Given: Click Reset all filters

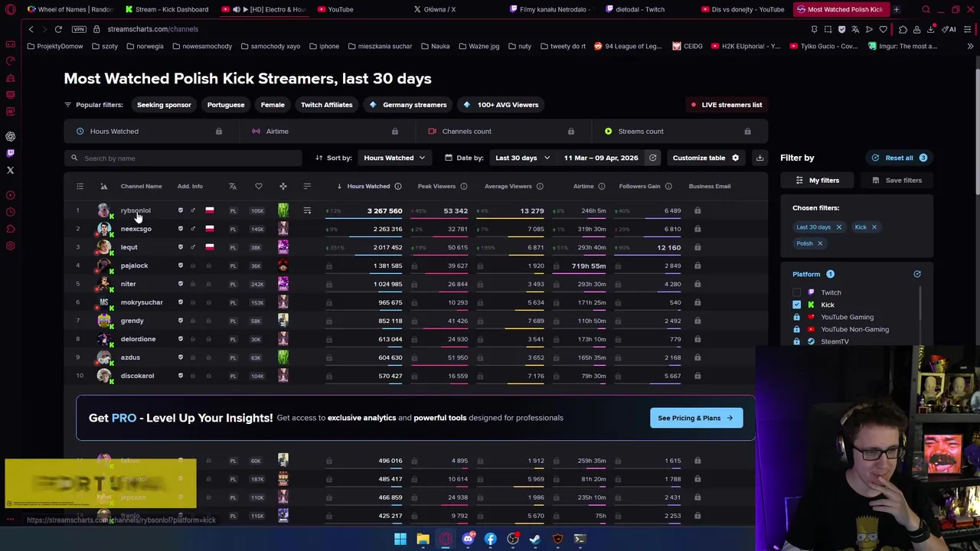Looking at the screenshot, I should [900, 158].
